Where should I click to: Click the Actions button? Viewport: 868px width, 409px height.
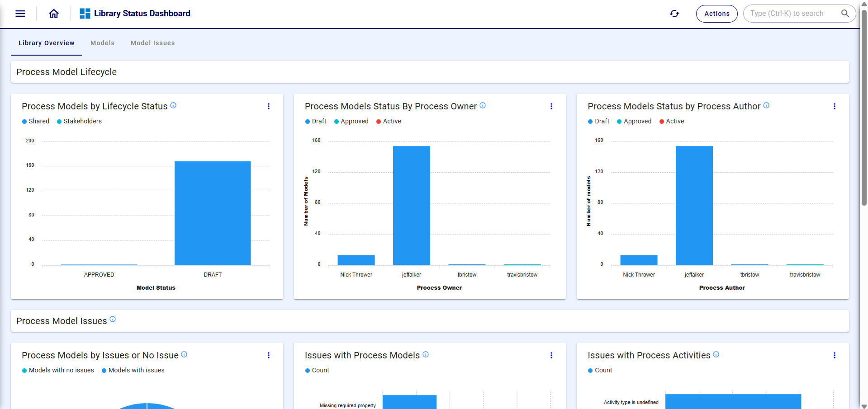click(716, 14)
